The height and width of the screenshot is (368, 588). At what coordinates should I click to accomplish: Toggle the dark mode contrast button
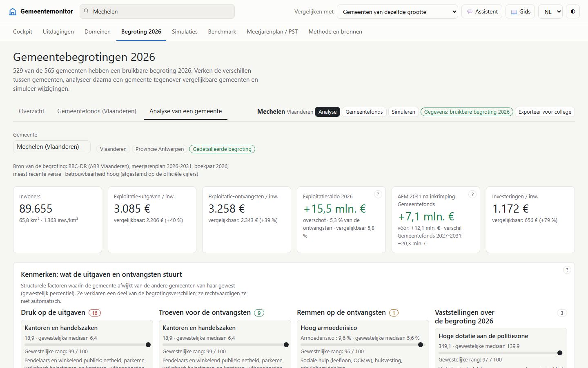pyautogui.click(x=573, y=11)
